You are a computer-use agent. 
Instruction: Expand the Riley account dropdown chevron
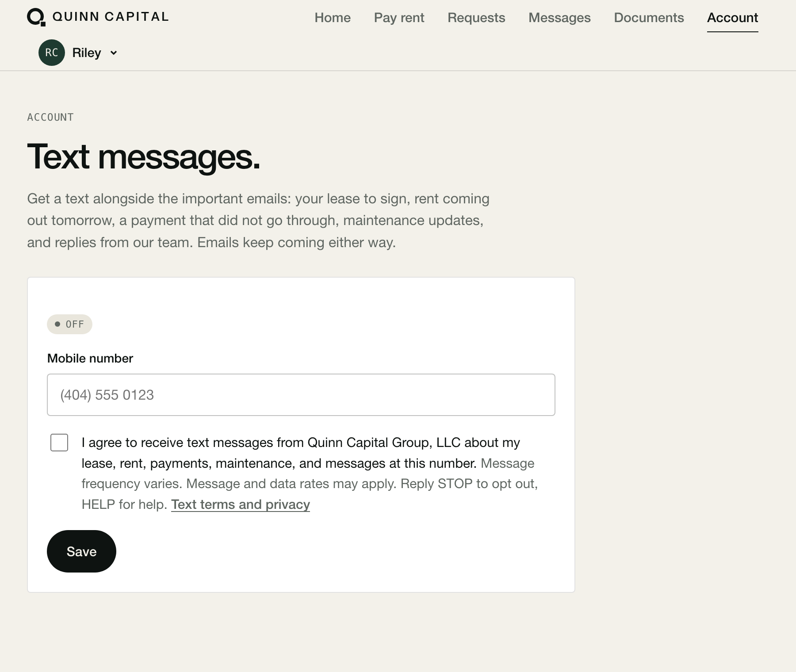pos(114,53)
